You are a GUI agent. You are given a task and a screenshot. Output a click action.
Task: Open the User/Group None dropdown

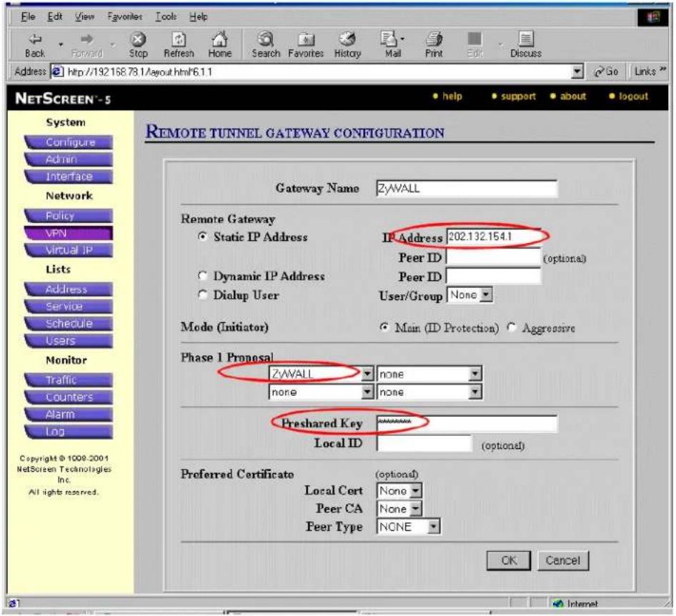[x=487, y=295]
